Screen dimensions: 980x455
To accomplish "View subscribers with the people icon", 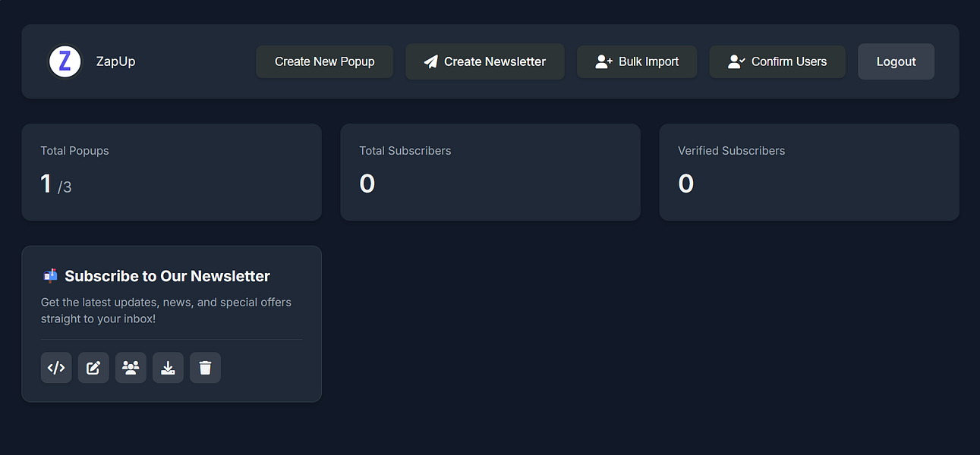I will point(131,368).
